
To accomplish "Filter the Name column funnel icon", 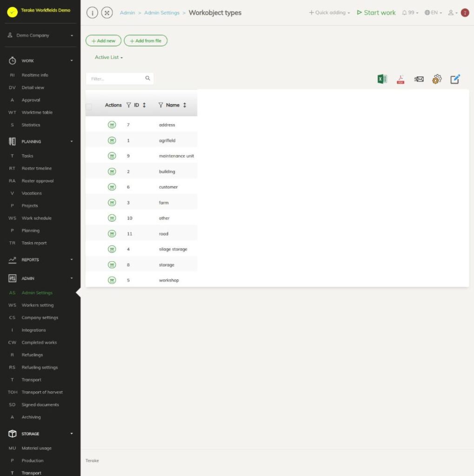I will pos(161,105).
